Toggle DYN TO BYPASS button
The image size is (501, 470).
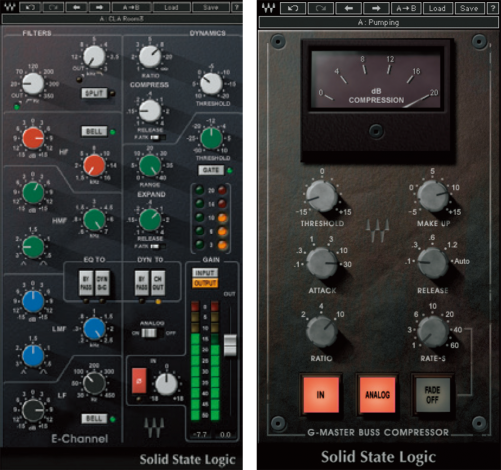tap(142, 283)
